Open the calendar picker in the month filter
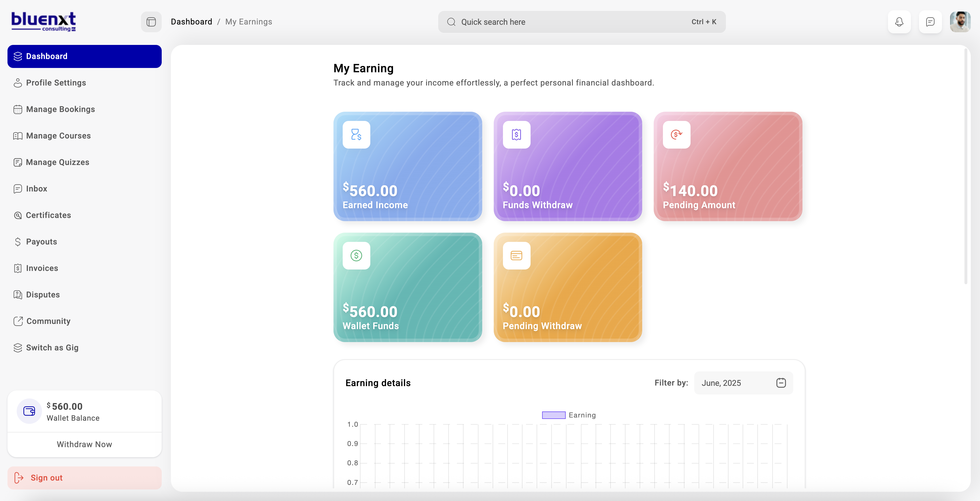The width and height of the screenshot is (980, 501). pos(781,383)
